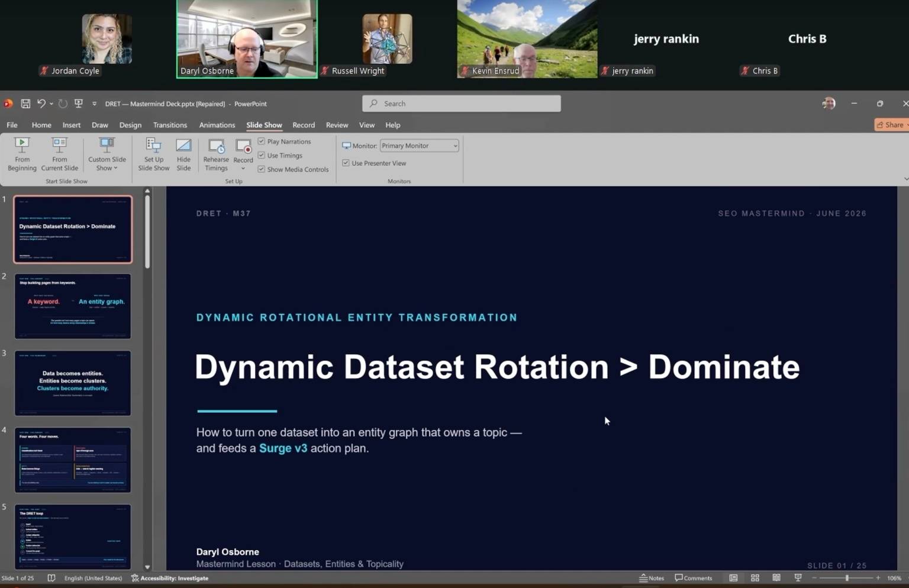909x588 pixels.
Task: Click the zoom out minus icon
Action: tap(814, 578)
